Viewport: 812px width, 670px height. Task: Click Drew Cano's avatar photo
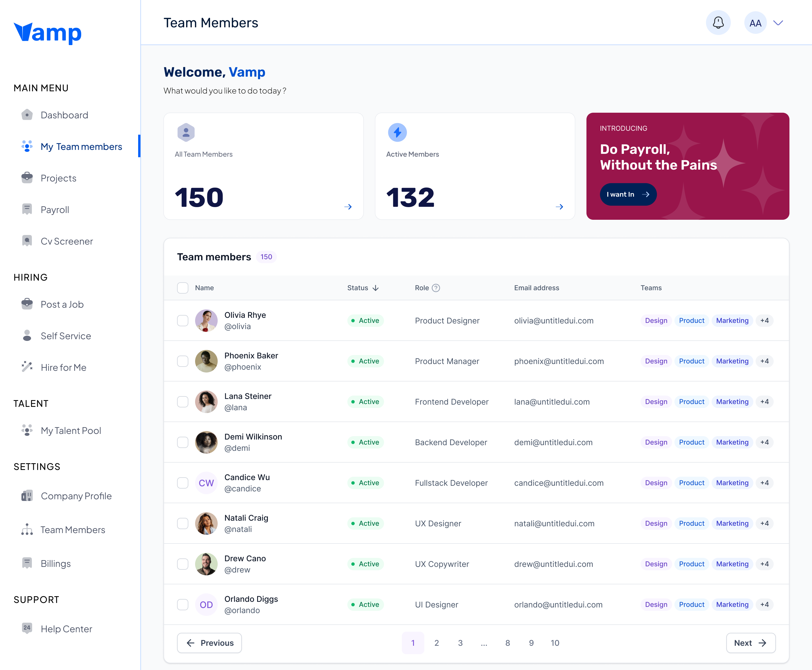click(206, 564)
